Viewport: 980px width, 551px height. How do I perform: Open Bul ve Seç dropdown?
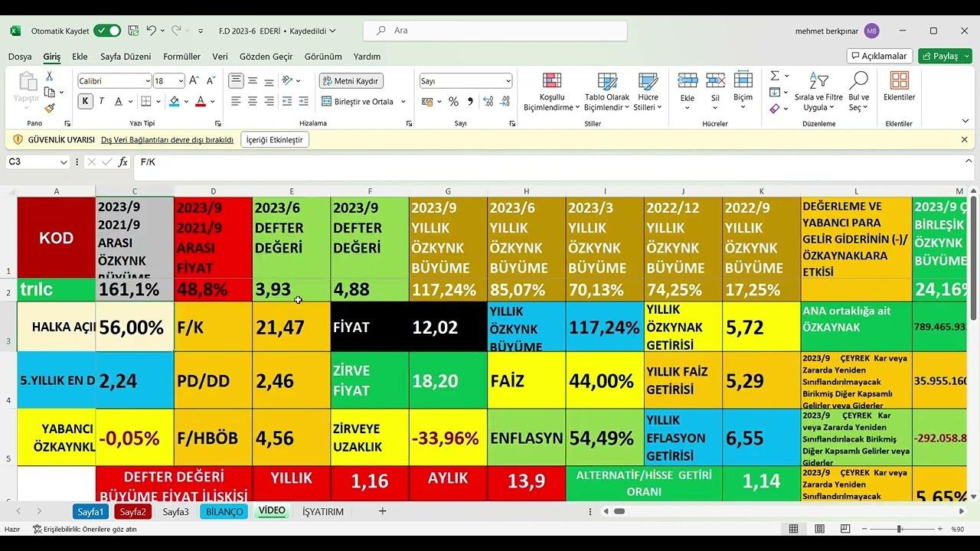click(859, 93)
